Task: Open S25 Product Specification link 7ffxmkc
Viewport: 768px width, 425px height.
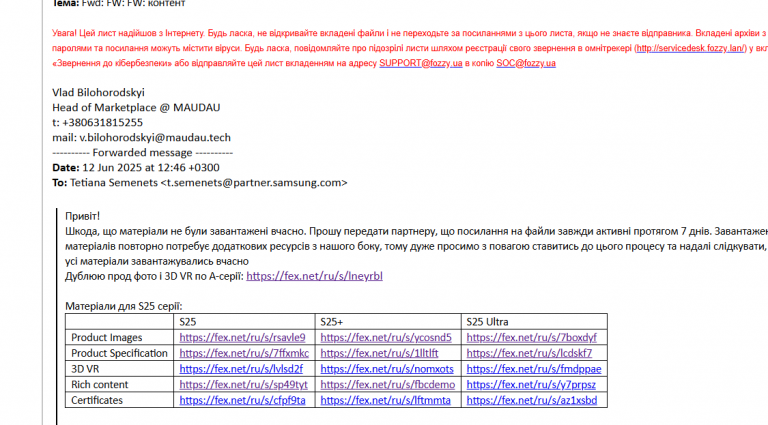Action: pos(244,353)
